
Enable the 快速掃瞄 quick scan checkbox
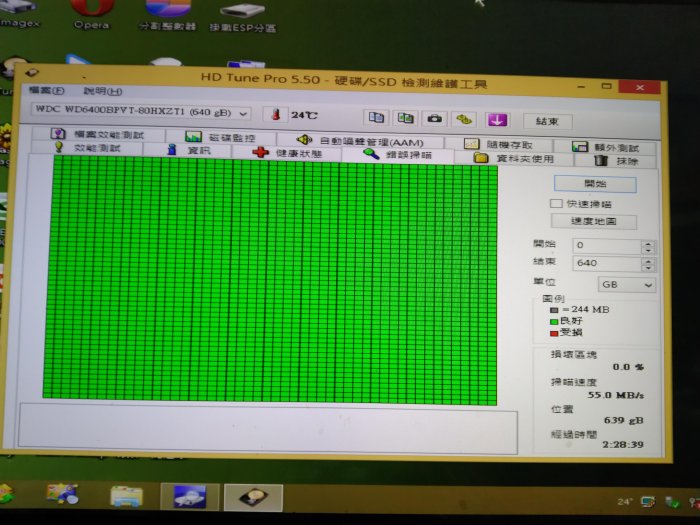tap(556, 203)
